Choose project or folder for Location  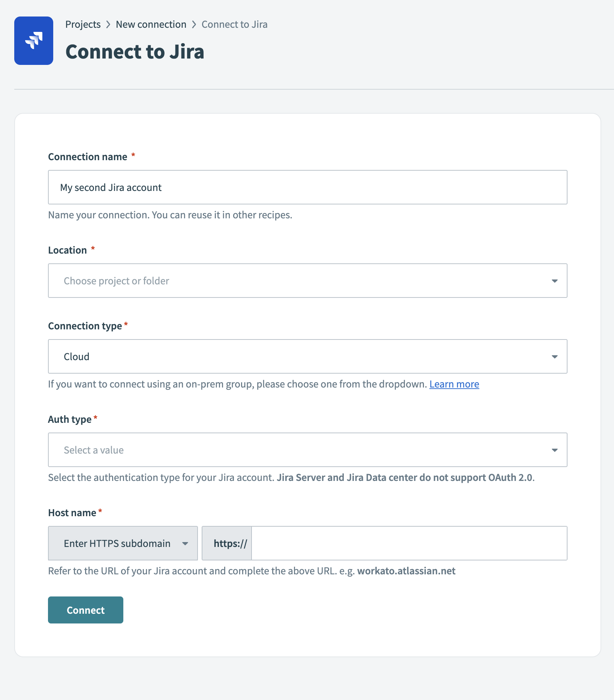click(307, 281)
